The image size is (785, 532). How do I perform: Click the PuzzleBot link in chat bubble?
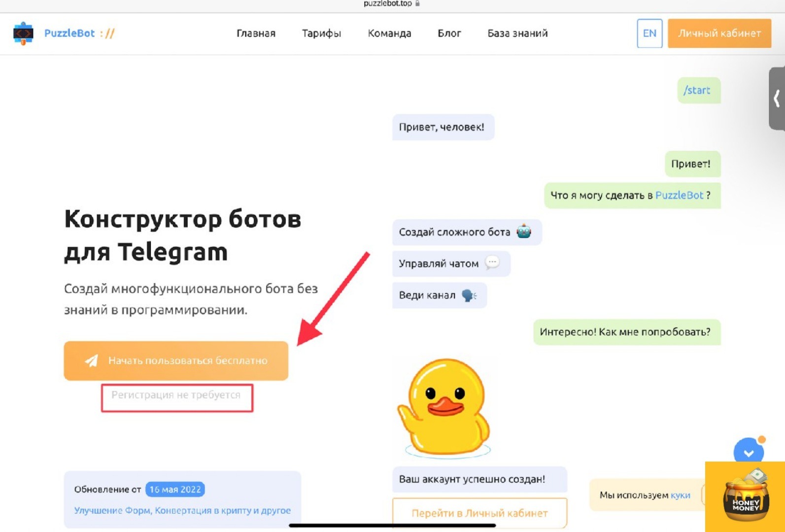click(679, 195)
